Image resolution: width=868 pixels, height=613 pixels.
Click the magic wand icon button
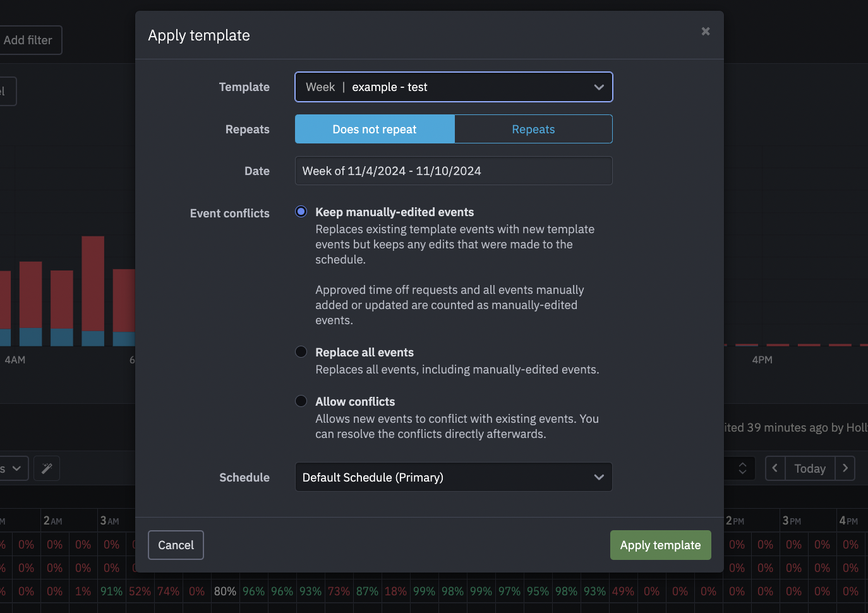(x=47, y=468)
